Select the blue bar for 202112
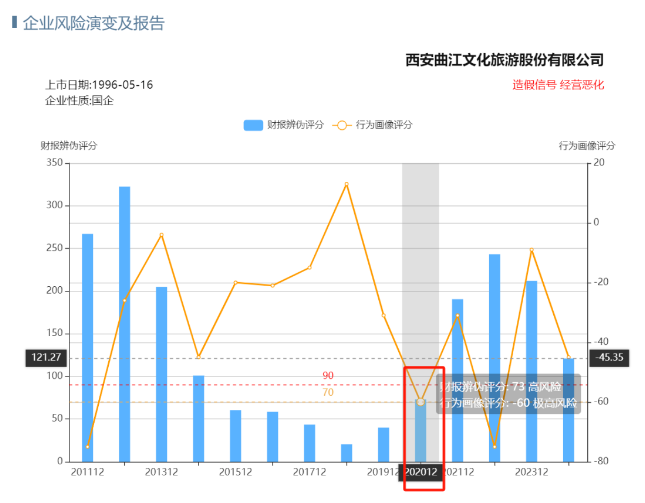 point(457,380)
